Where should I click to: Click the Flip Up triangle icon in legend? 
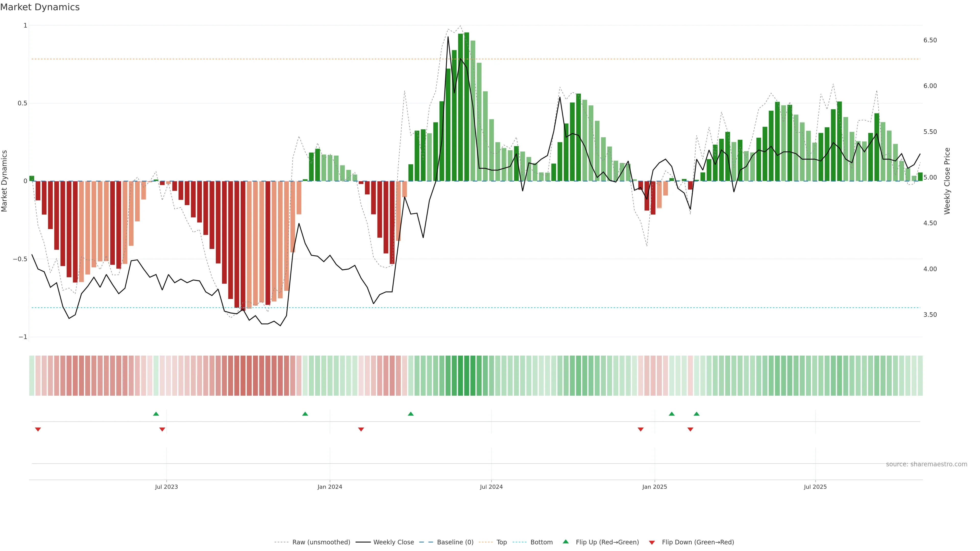[566, 542]
